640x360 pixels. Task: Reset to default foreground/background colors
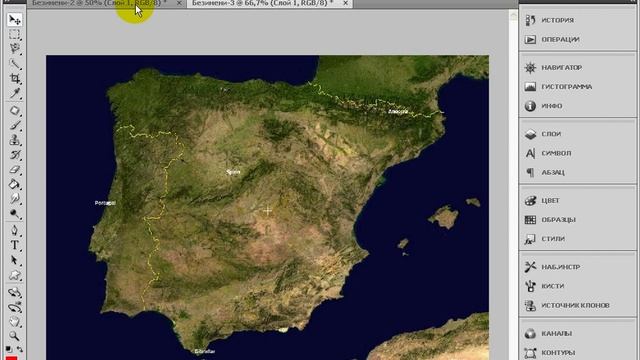[x=9, y=349]
